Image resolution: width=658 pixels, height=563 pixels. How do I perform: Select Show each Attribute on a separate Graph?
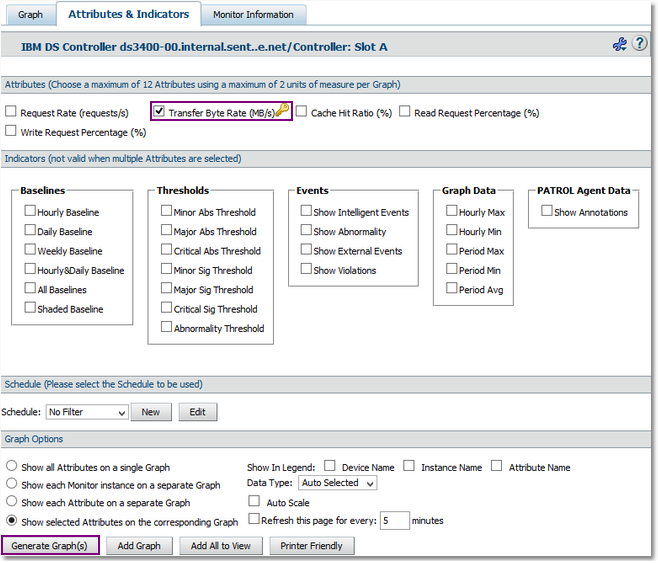coord(11,501)
